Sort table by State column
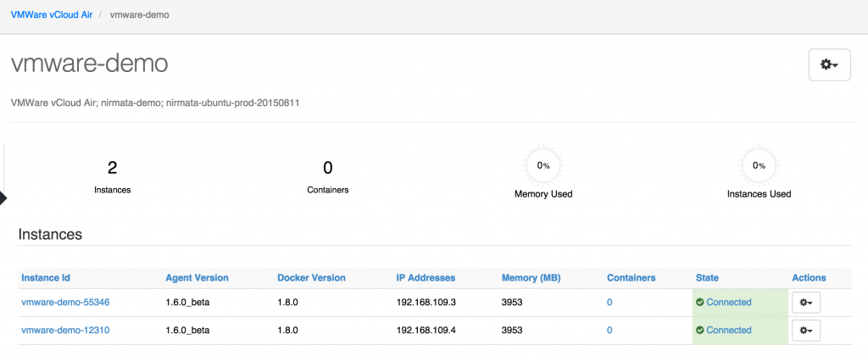This screenshot has height=362, width=868. [x=707, y=278]
